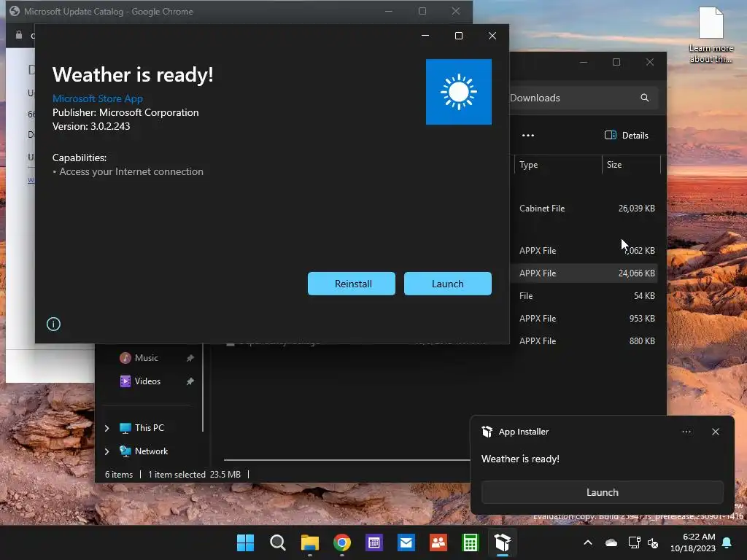The image size is (747, 560).
Task: Maximize the File Explorer window
Action: click(x=616, y=62)
